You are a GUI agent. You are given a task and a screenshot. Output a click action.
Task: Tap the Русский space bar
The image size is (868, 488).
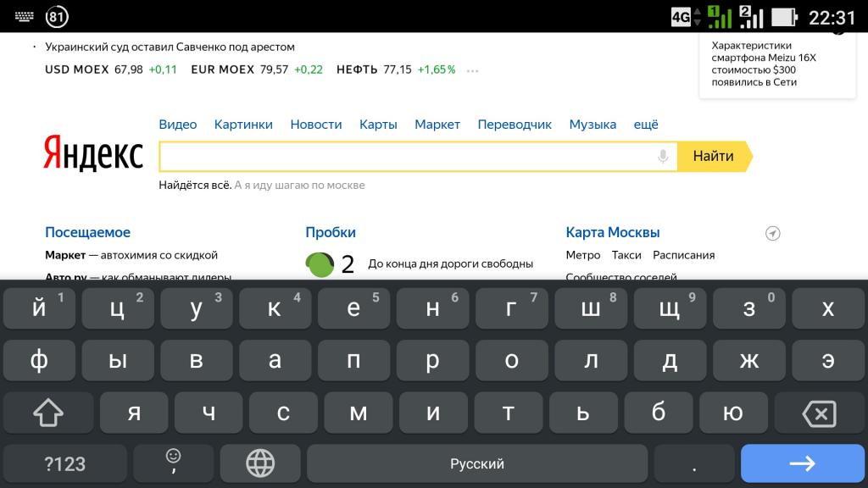(x=477, y=463)
